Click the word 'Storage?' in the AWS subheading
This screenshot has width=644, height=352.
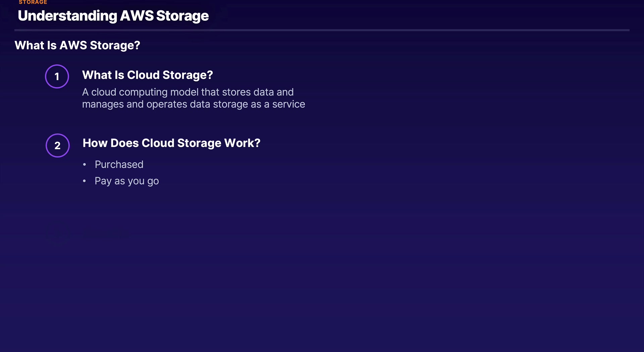click(115, 45)
